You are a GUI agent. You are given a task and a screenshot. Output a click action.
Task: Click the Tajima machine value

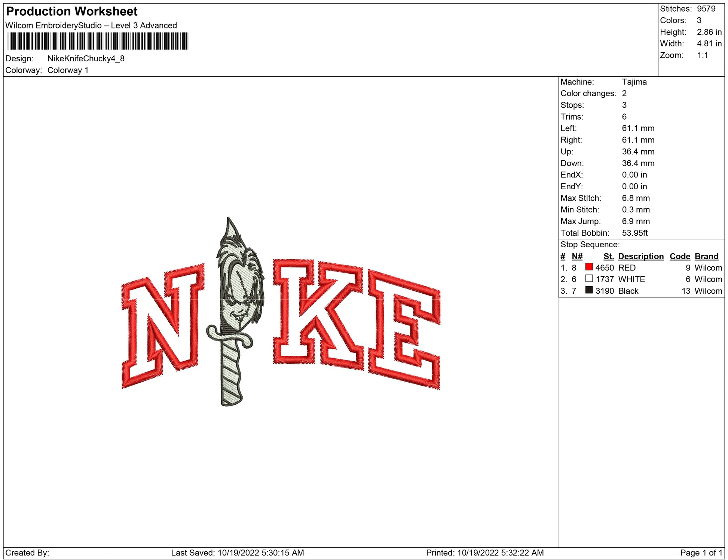pyautogui.click(x=634, y=82)
